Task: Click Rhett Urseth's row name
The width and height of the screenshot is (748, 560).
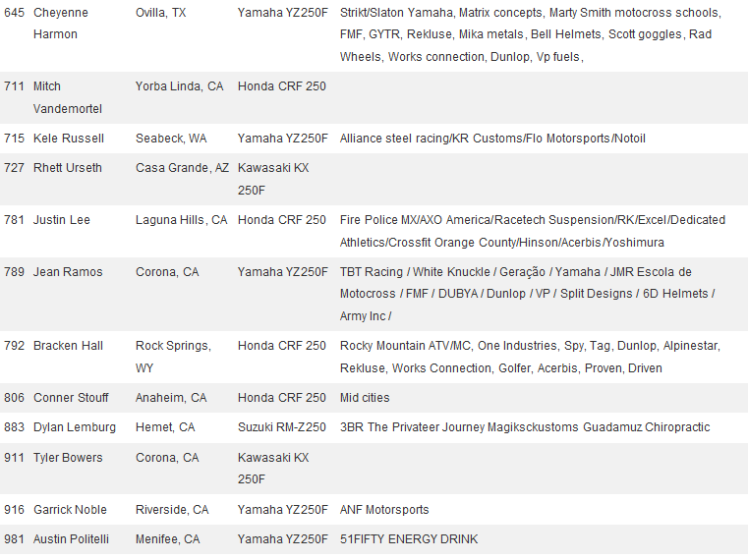Action: point(67,168)
